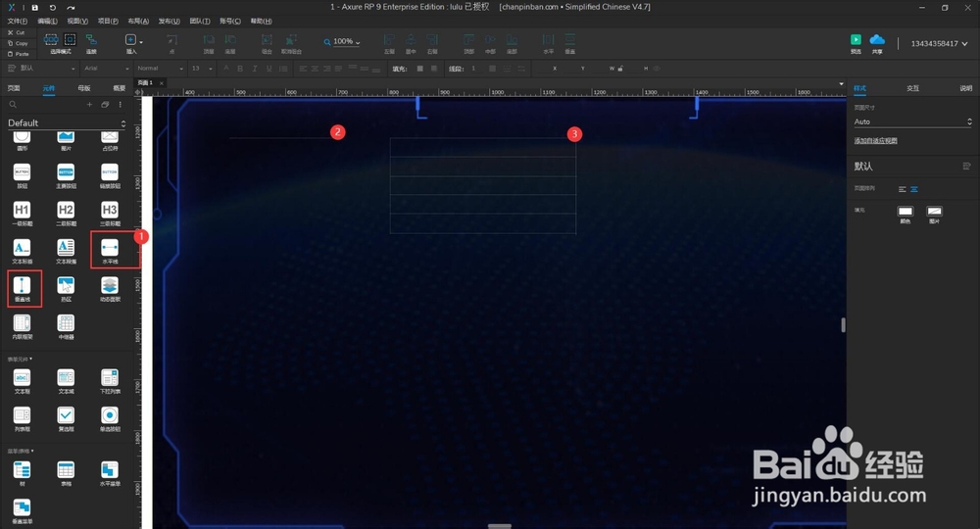Viewport: 980px width, 529px height.
Task: Click the Redo arrow icon
Action: [71, 8]
